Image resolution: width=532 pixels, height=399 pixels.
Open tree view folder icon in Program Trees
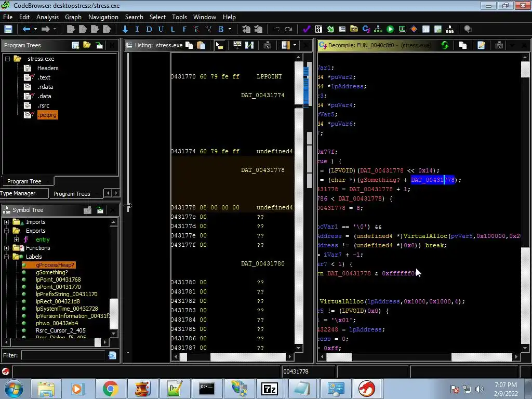87,45
